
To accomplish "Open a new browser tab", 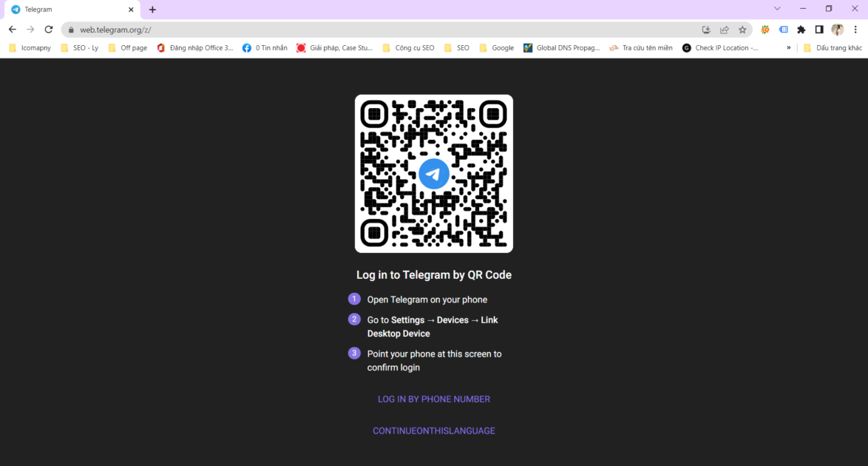I will (152, 10).
